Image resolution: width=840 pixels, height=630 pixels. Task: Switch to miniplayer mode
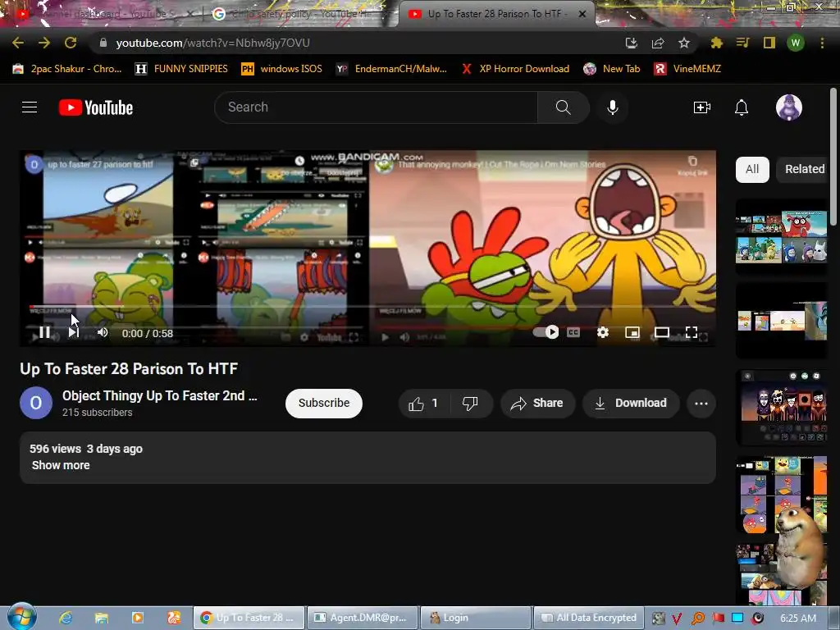(x=632, y=333)
